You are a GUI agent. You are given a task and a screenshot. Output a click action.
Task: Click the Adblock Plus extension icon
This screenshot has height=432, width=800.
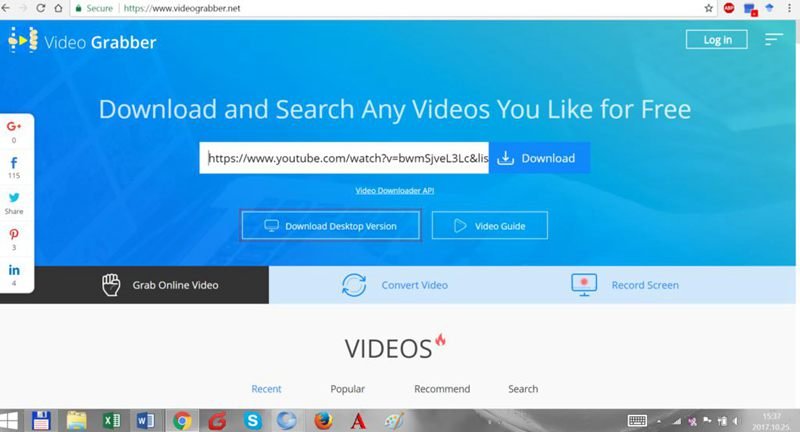point(729,8)
